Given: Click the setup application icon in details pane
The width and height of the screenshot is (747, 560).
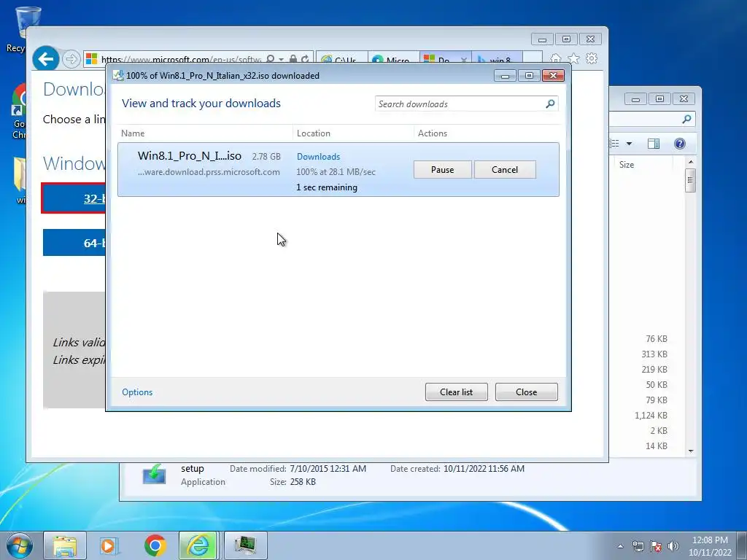Looking at the screenshot, I should point(155,475).
